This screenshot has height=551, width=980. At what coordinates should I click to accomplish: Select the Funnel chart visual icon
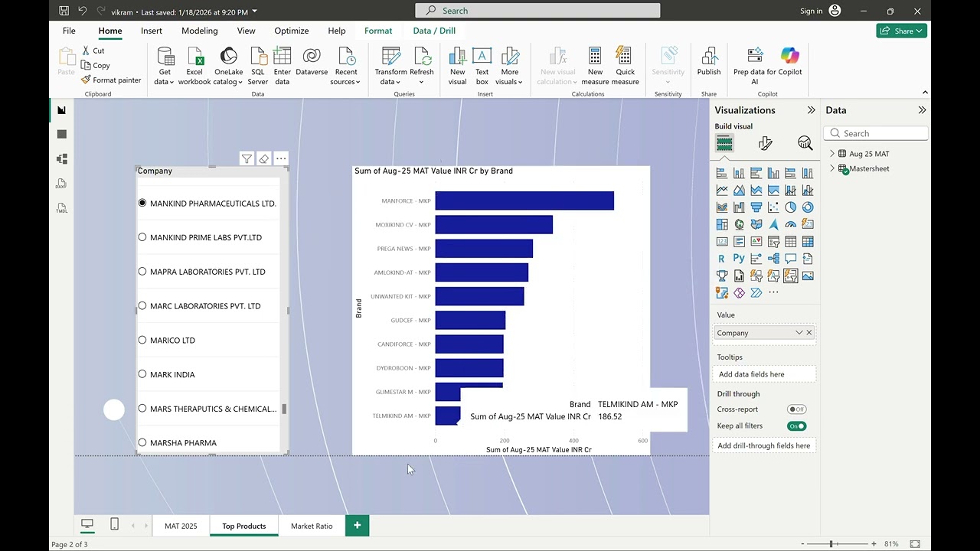[x=756, y=207]
